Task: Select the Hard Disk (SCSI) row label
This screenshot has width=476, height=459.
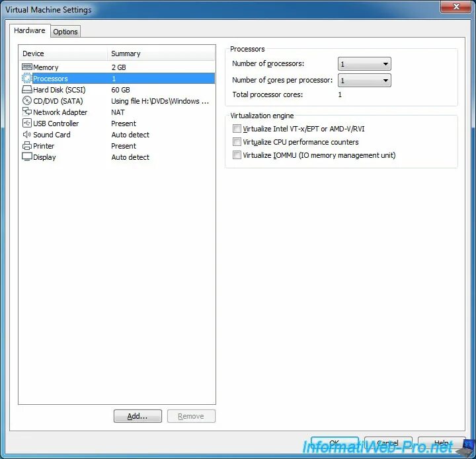Action: click(x=59, y=90)
